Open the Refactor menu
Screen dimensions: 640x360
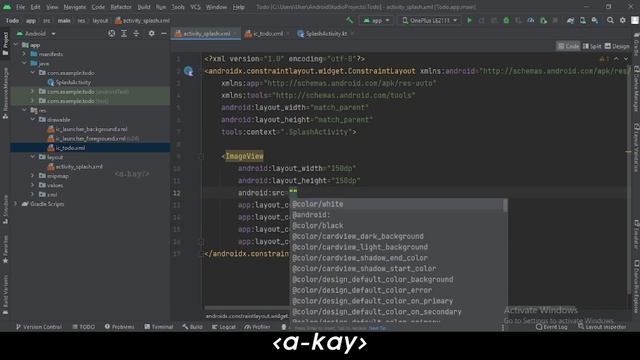[121, 7]
